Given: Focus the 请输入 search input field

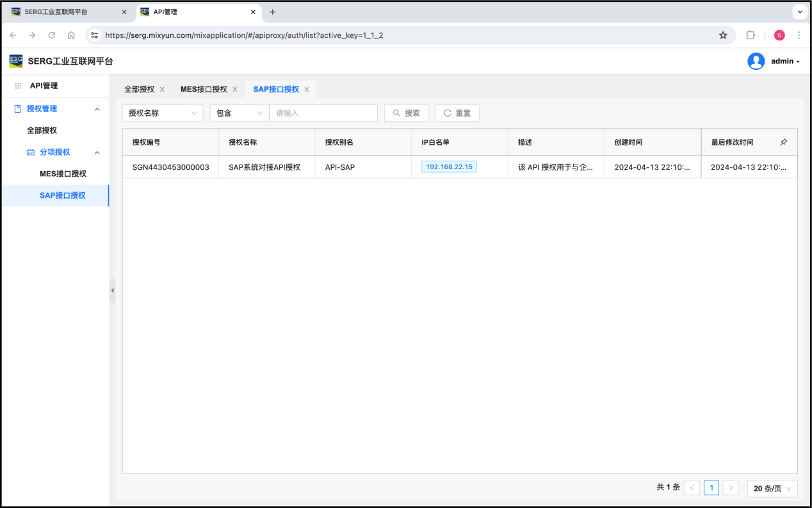Looking at the screenshot, I should (x=323, y=113).
